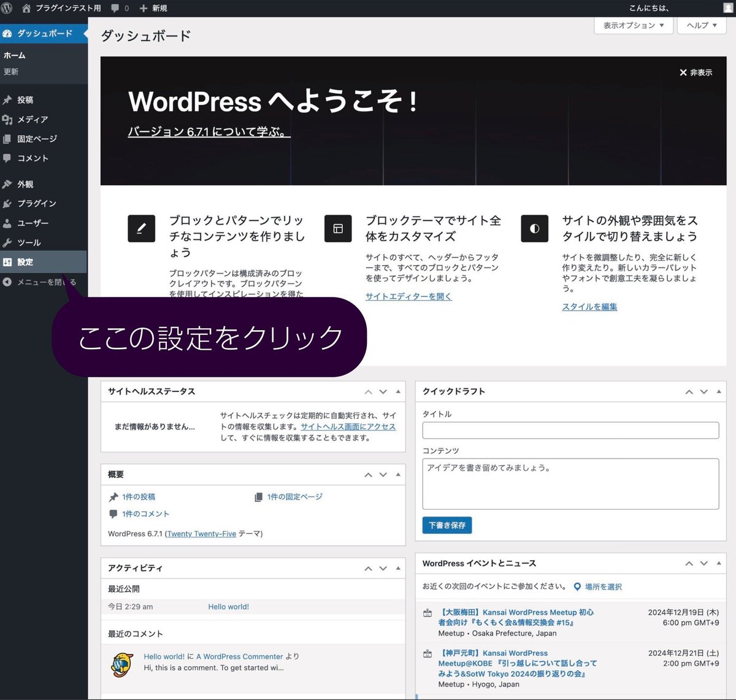Click the ツール wrench icon in sidebar
This screenshot has width=736, height=700.
pyautogui.click(x=7, y=242)
